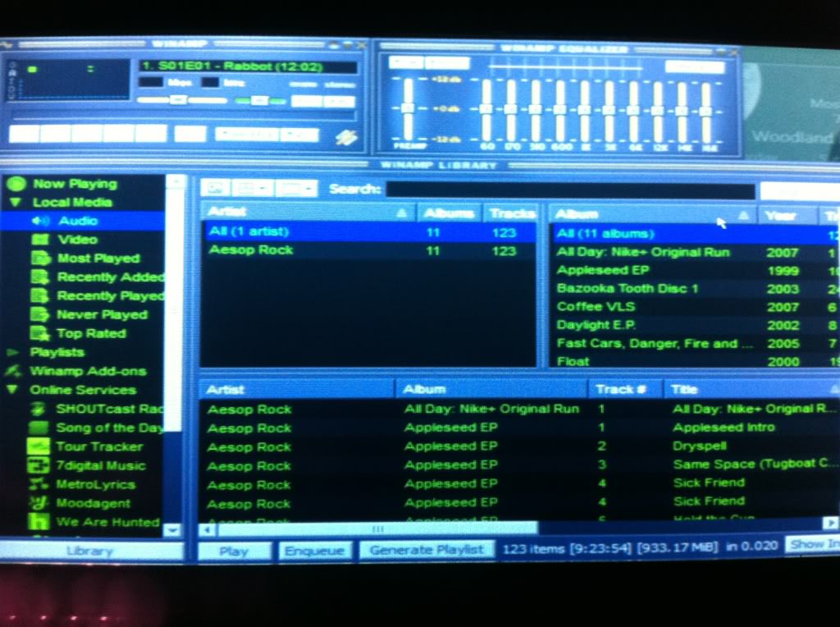Open the Recently Added view

point(111,277)
